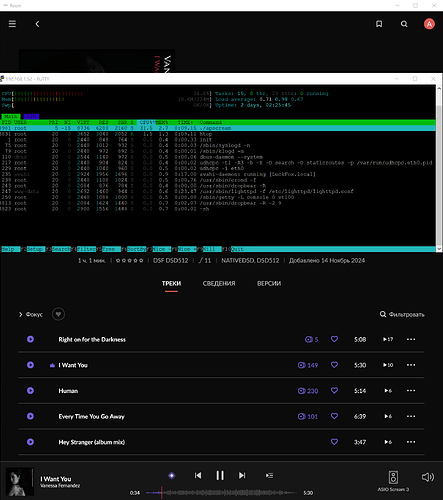Skip to the previous track
Viewport: 443px width, 500px height.
click(198, 475)
